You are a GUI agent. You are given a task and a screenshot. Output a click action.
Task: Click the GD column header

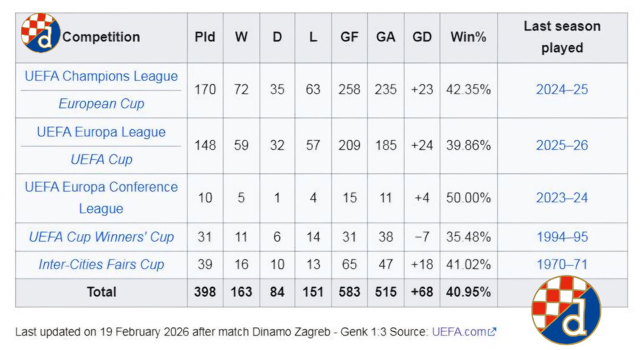click(422, 37)
